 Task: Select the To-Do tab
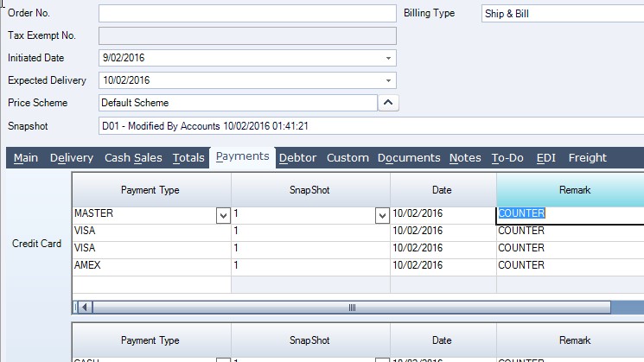tap(508, 158)
